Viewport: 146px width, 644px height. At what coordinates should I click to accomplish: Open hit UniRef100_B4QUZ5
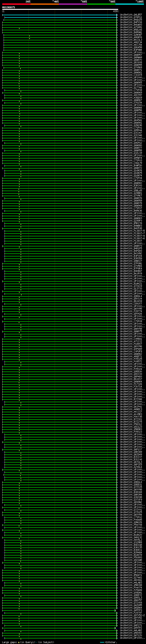[131, 20]
